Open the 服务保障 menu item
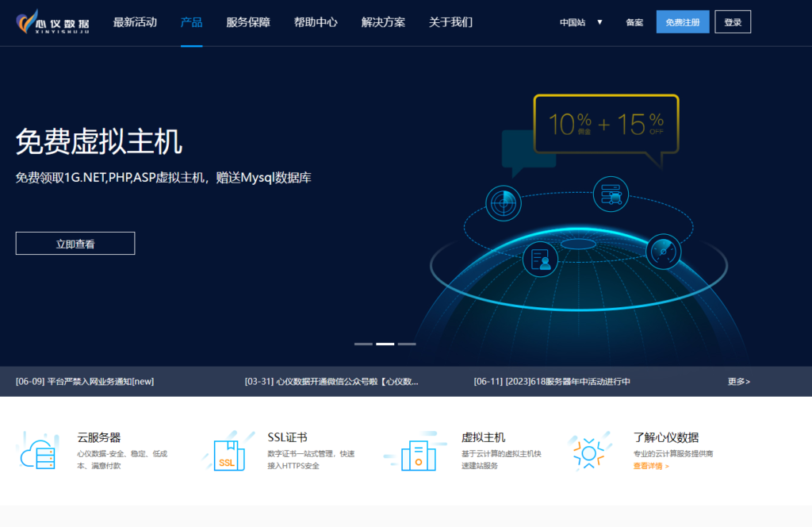 click(248, 22)
